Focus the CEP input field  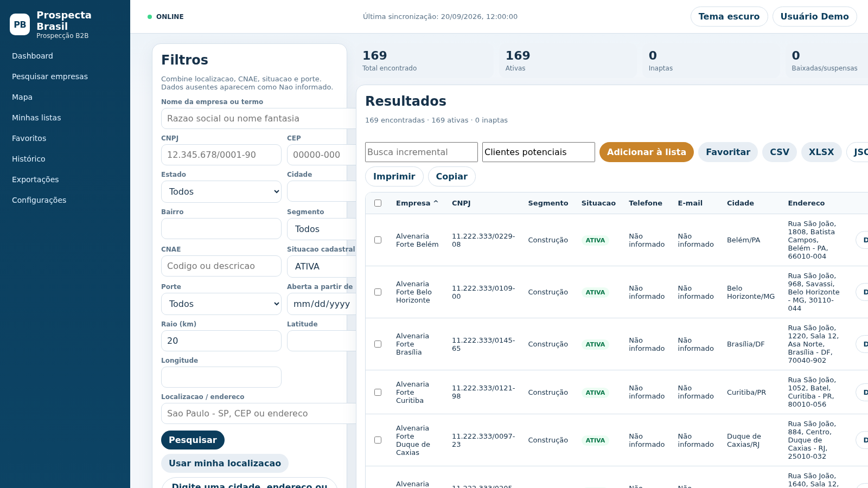[x=321, y=155]
